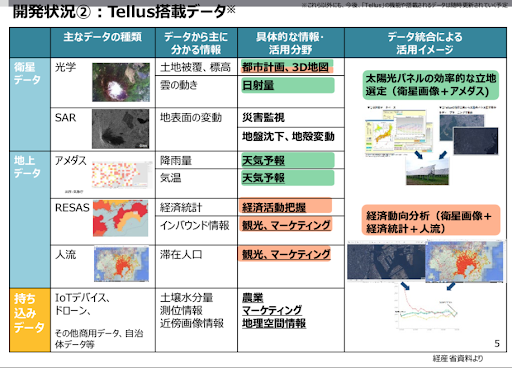This screenshot has width=512, height=368.
Task: Select the アメダス dot map thumbnail
Action: point(122,175)
